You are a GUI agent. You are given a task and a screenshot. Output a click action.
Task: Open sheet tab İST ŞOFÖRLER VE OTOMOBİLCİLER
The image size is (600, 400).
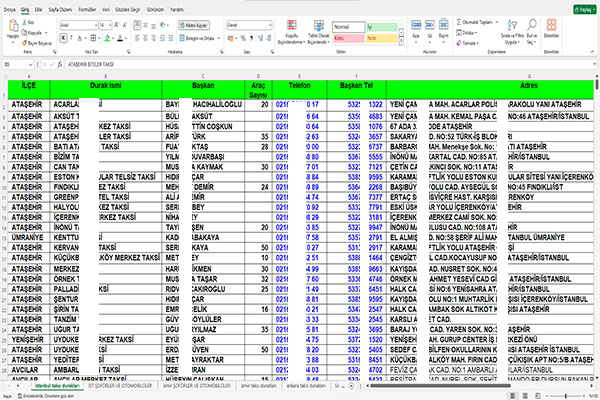point(120,386)
